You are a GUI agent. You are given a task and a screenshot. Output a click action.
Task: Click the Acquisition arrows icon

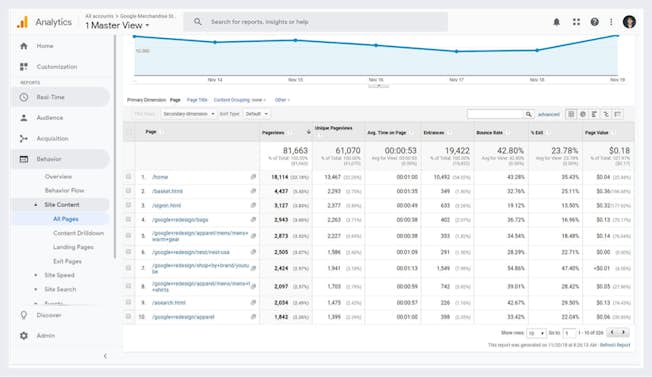(24, 138)
